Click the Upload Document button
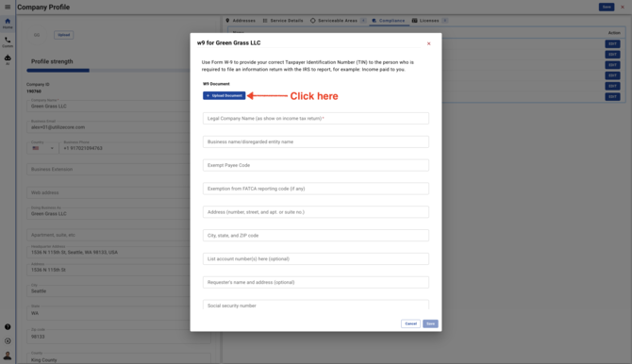 (225, 95)
